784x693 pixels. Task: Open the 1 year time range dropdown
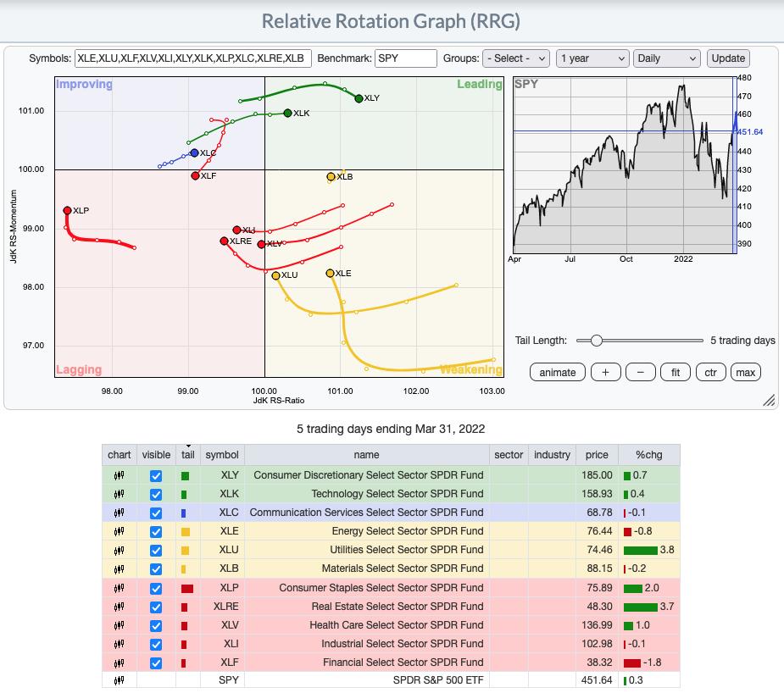click(x=592, y=58)
